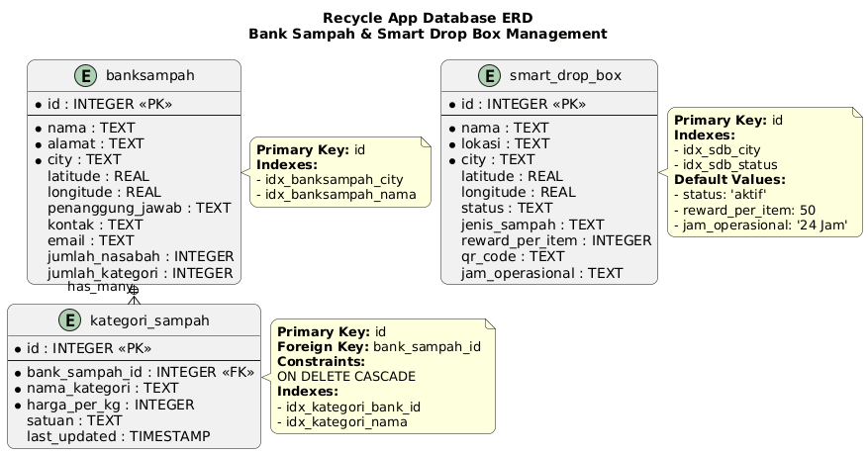Select the title "Recycle App Database ERD"
This screenshot has height=454, width=868.
coord(427,18)
